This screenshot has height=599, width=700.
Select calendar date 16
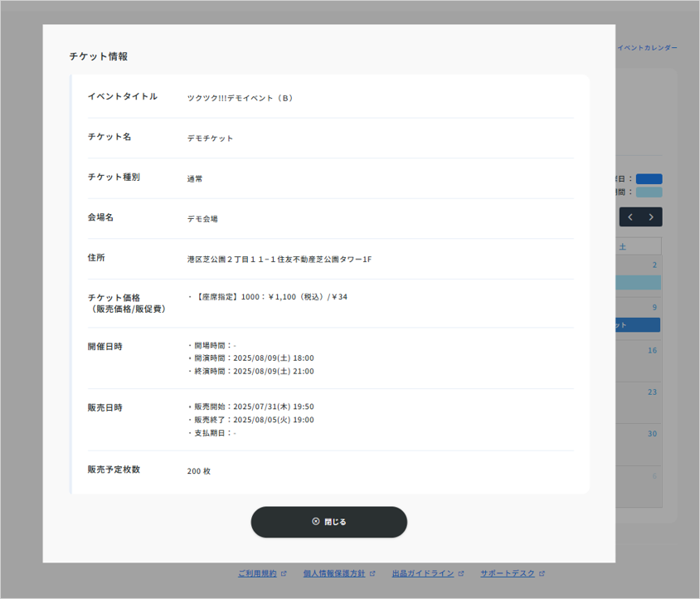[x=652, y=351]
